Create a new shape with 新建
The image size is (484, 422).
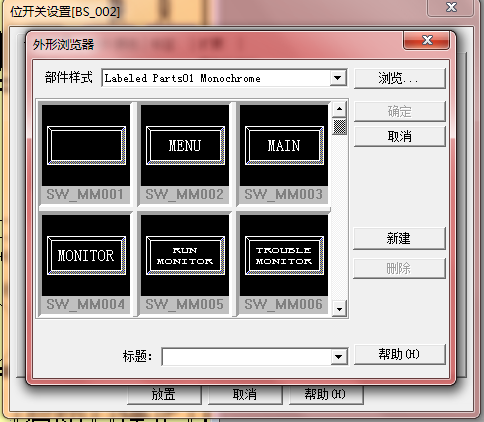399,239
